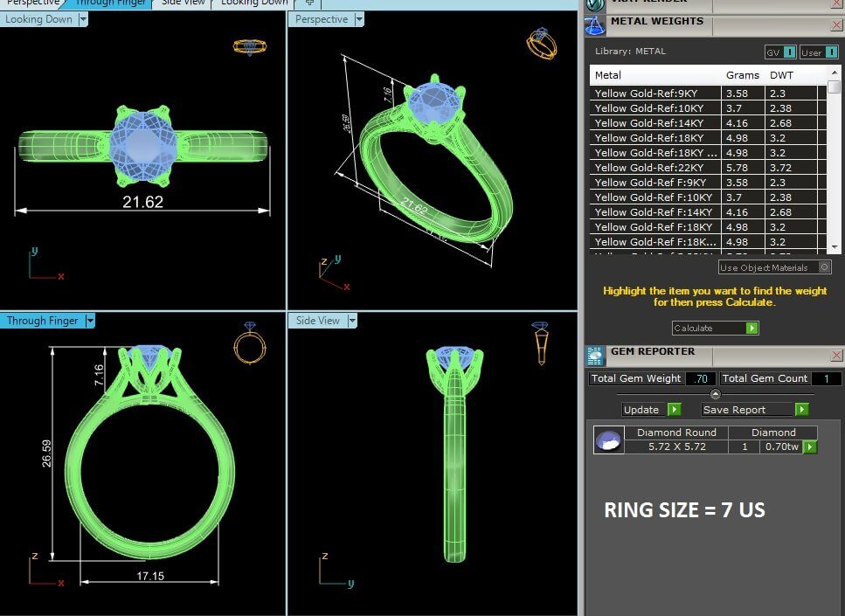This screenshot has width=845, height=616.
Task: Click the ring orientation icon in Through Finger viewport
Action: (x=250, y=343)
